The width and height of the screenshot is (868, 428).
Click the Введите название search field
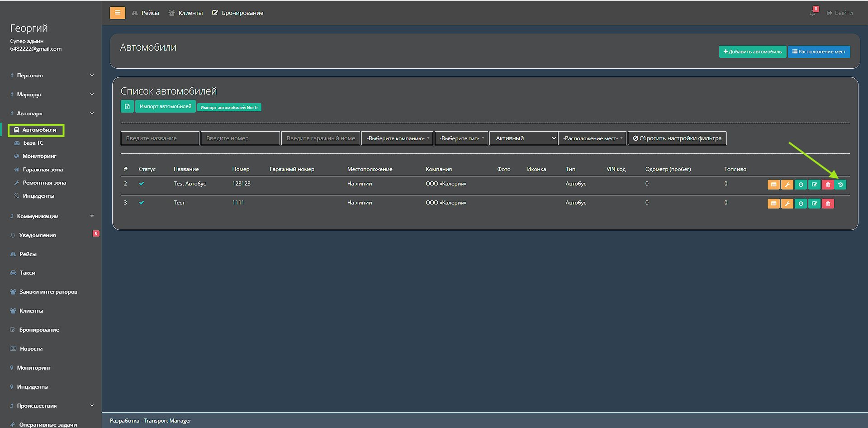(160, 138)
